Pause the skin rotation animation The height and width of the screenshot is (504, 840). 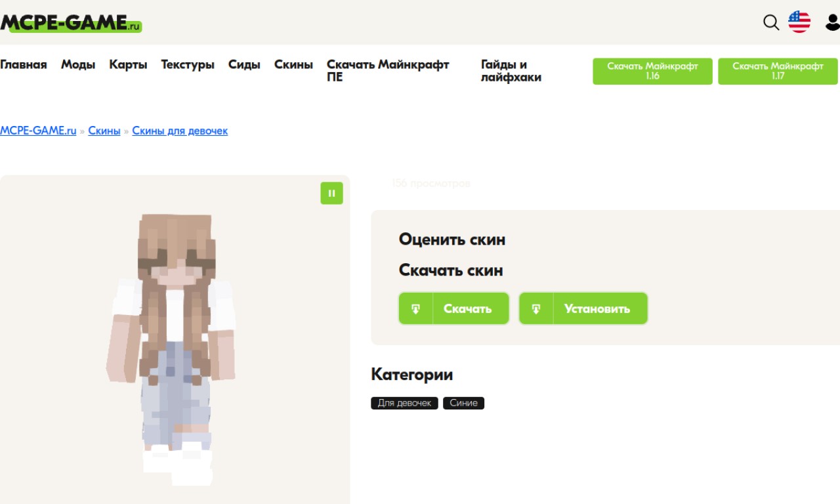(x=331, y=193)
